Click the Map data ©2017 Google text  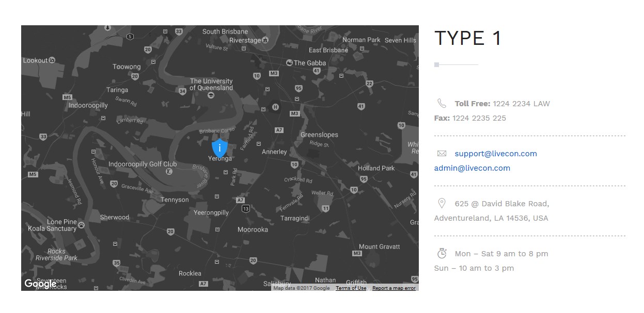pyautogui.click(x=302, y=288)
